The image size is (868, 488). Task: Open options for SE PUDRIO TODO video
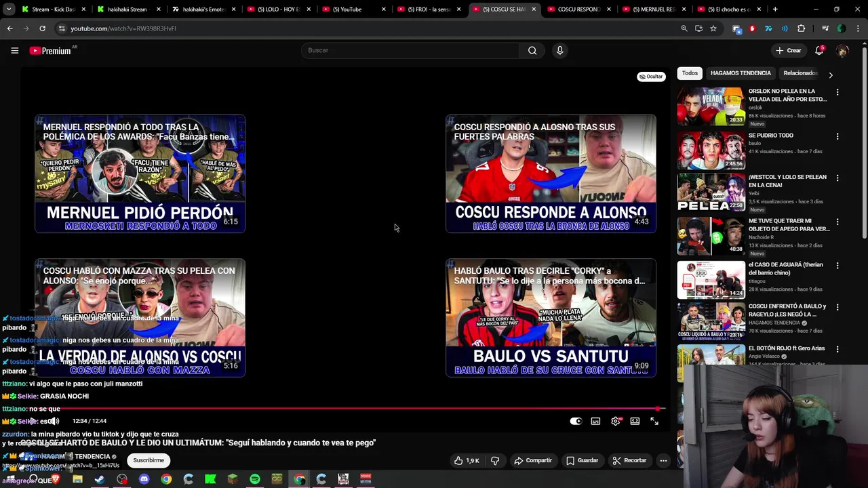(837, 136)
